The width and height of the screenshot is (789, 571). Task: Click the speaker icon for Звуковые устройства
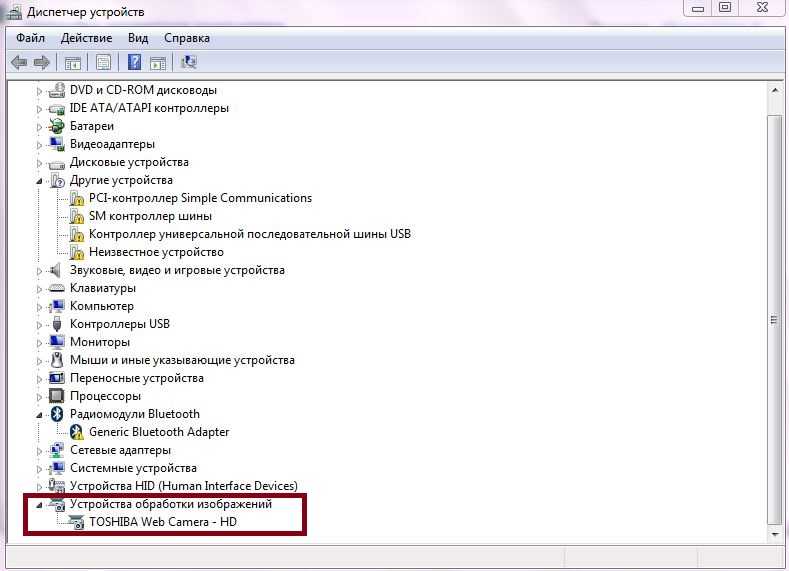click(x=56, y=270)
